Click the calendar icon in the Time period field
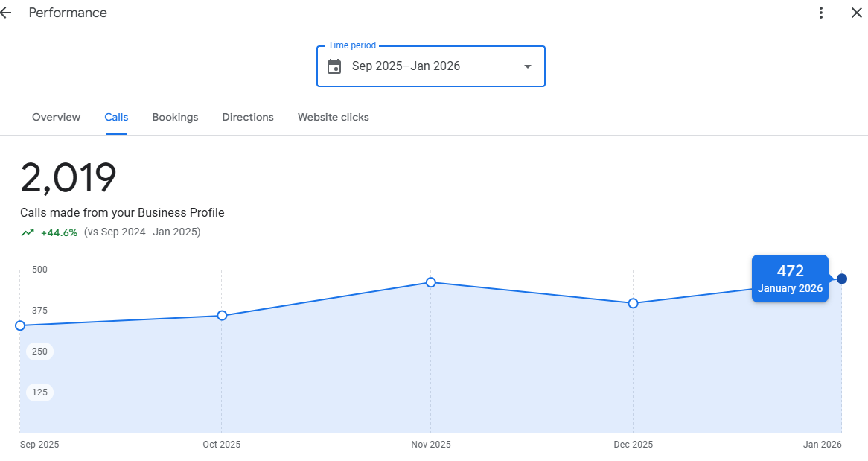The width and height of the screenshot is (868, 461). point(333,66)
